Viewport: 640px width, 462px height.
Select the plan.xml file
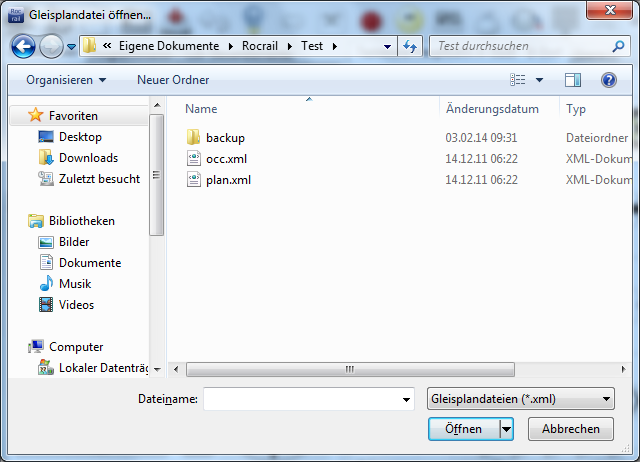click(228, 180)
